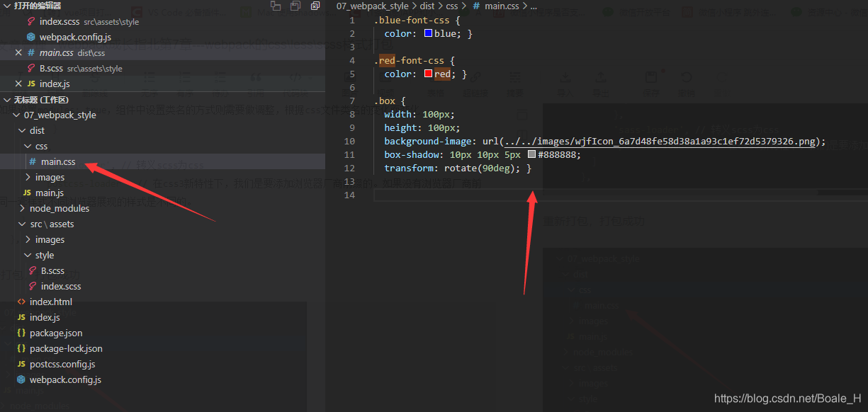Open css breadcrumb segment

point(452,6)
